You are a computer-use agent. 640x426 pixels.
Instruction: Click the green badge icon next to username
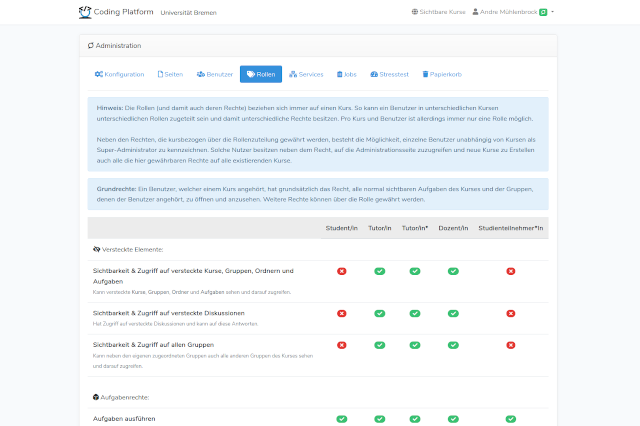click(x=543, y=12)
